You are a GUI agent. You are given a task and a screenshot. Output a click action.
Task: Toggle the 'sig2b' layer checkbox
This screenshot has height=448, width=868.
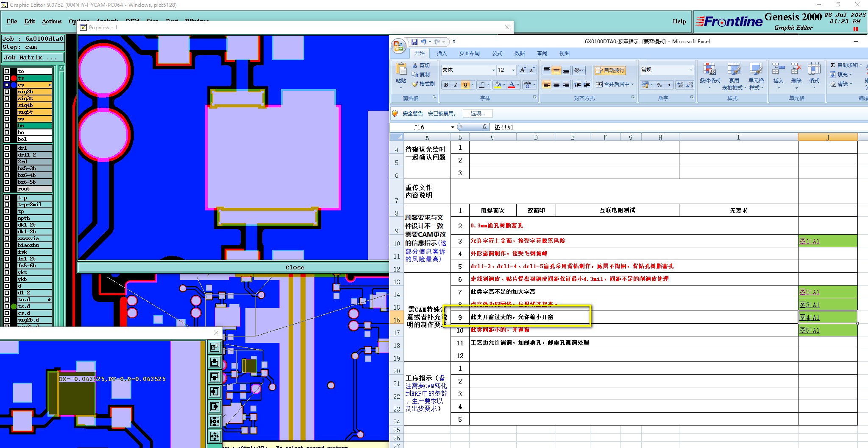7,92
